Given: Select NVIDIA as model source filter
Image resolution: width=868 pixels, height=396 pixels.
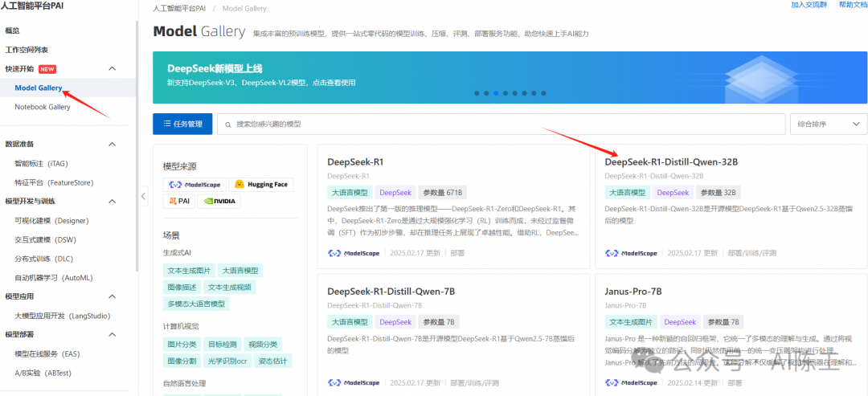Looking at the screenshot, I should tap(219, 202).
